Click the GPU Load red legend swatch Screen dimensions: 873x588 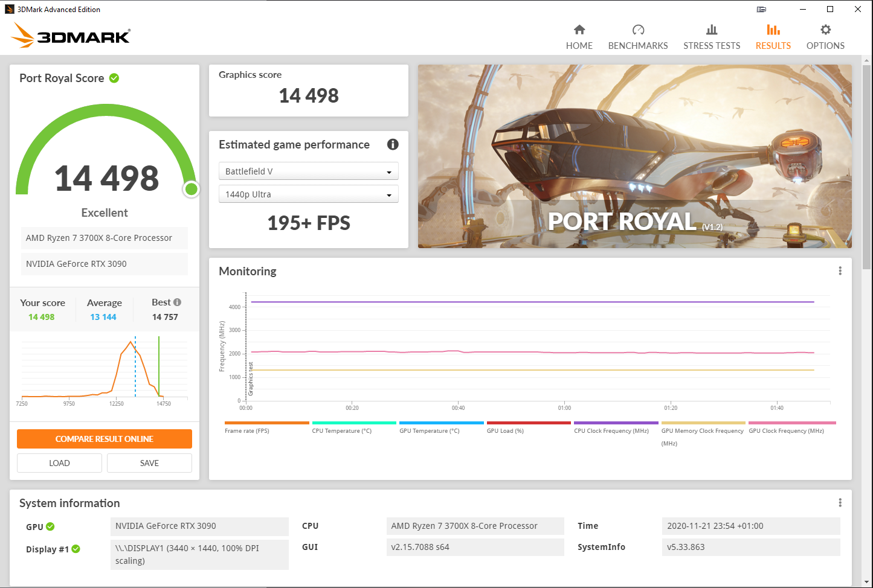pos(529,423)
